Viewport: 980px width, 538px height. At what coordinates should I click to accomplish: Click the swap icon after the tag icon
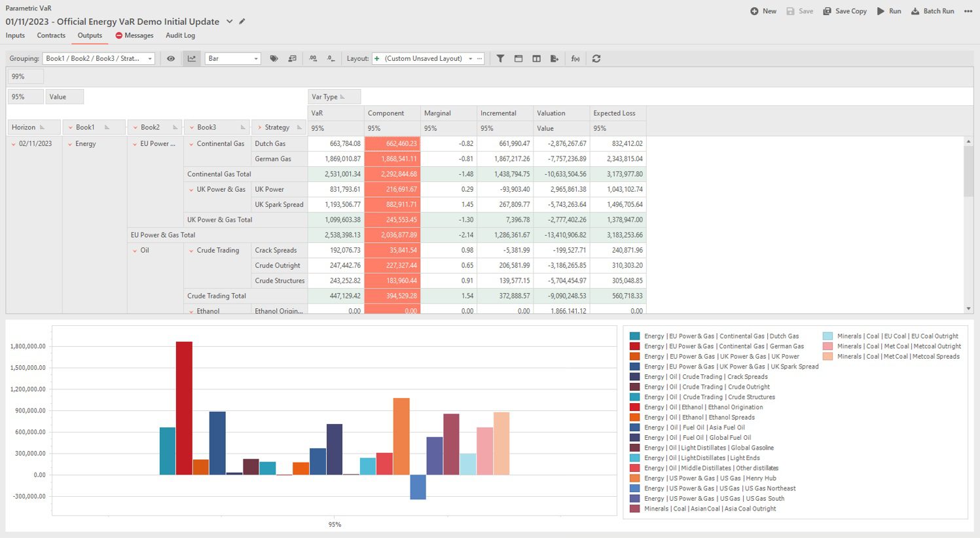point(292,58)
